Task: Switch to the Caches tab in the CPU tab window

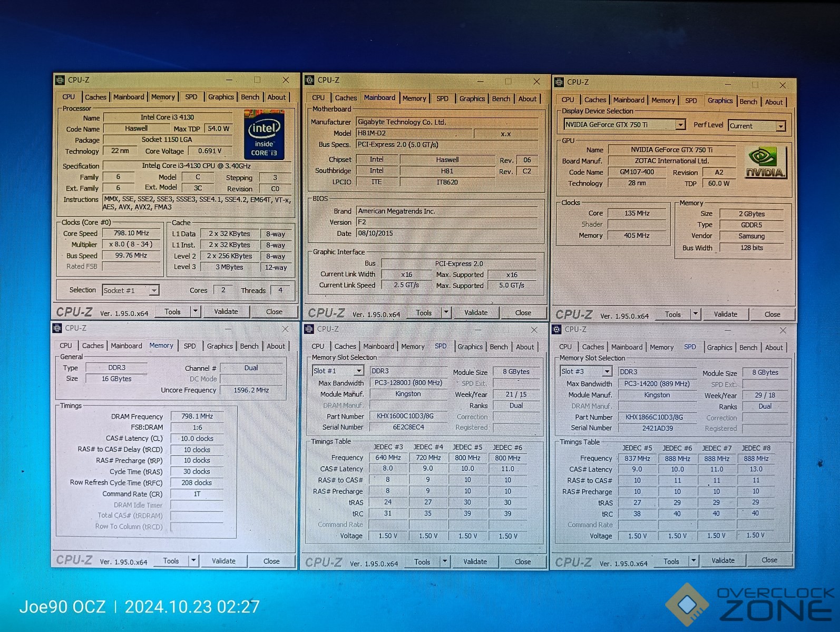Action: (95, 97)
